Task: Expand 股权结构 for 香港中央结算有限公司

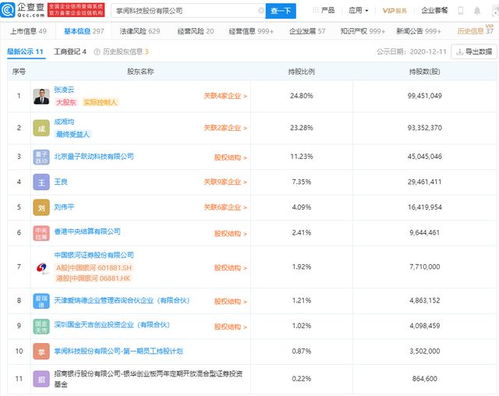Action: 231,234
